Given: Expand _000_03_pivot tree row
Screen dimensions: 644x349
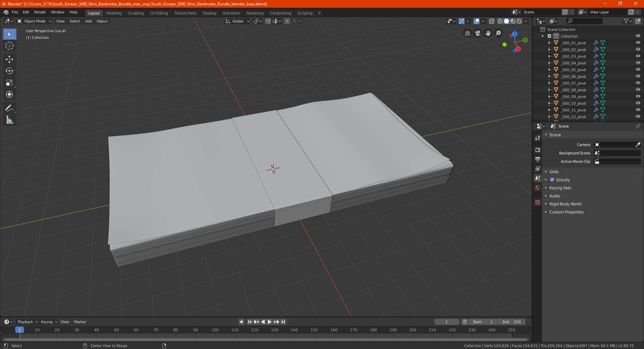Looking at the screenshot, I should tap(549, 56).
